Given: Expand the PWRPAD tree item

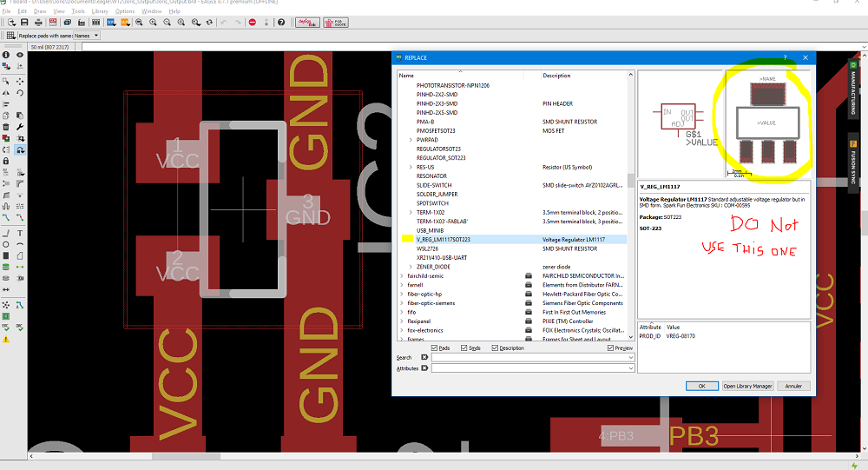Looking at the screenshot, I should [x=411, y=140].
